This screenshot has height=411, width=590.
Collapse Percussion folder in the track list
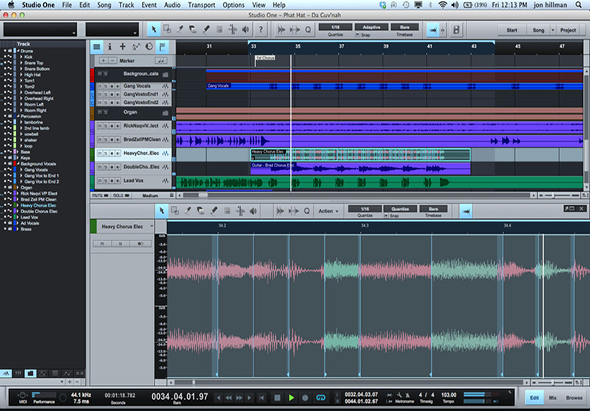pos(18,116)
